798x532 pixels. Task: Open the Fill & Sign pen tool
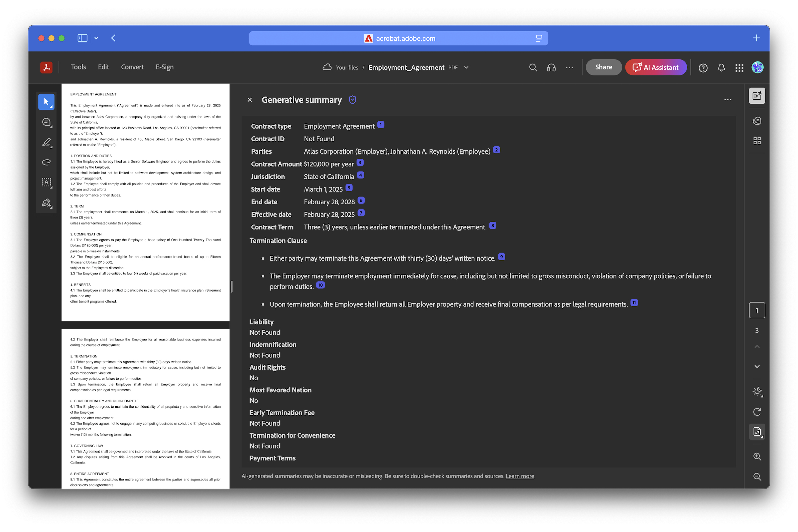pyautogui.click(x=47, y=203)
